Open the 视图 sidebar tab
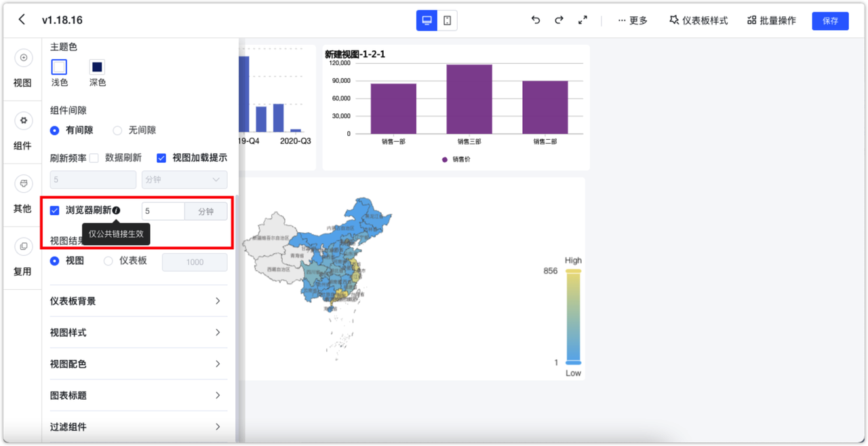Viewport: 868px width, 446px height. point(23,69)
